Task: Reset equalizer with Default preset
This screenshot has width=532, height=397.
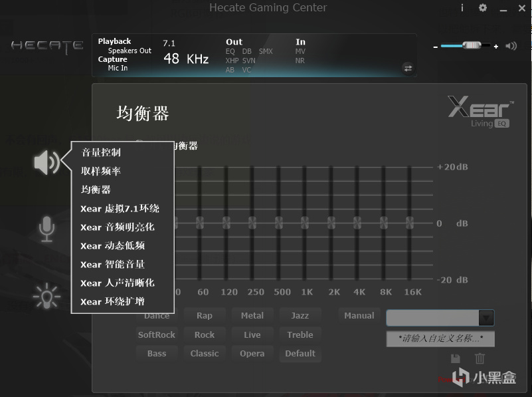Action: pos(300,354)
